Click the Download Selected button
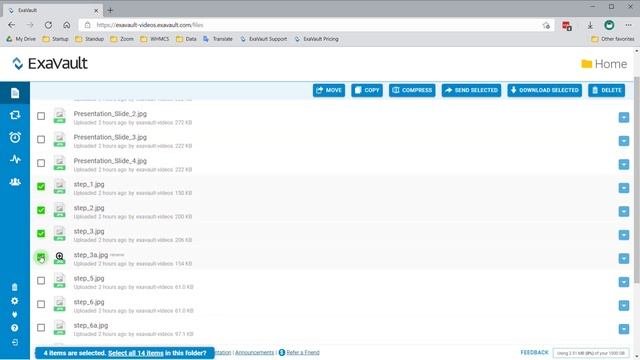 (544, 90)
